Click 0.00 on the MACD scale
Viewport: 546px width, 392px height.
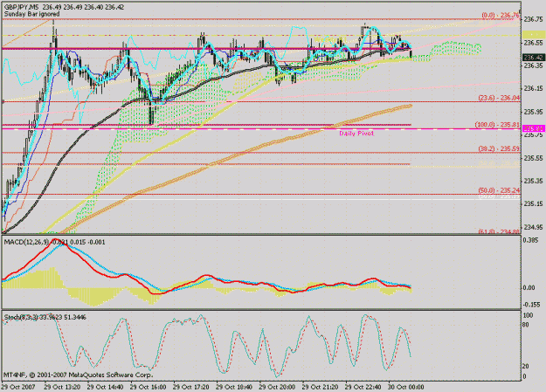(529, 287)
